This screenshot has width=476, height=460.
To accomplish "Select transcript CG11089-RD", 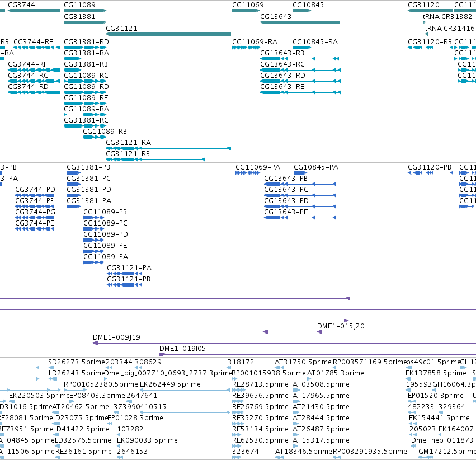I will tap(85, 92).
